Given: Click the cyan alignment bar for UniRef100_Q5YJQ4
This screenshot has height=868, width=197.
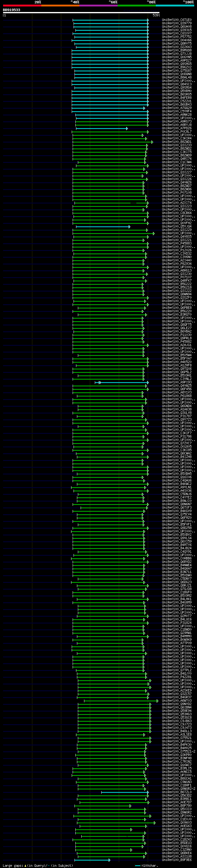Looking at the screenshot, I should click(103, 227).
